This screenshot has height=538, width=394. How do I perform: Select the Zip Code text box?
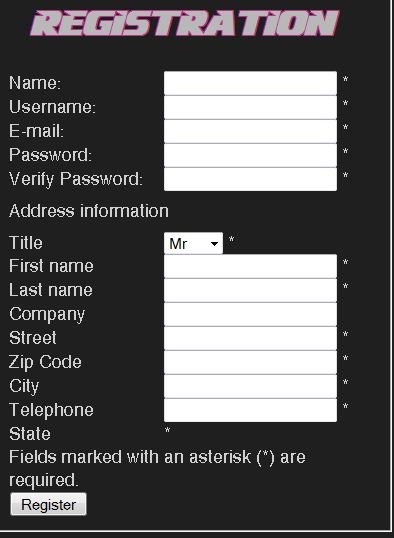pyautogui.click(x=251, y=362)
